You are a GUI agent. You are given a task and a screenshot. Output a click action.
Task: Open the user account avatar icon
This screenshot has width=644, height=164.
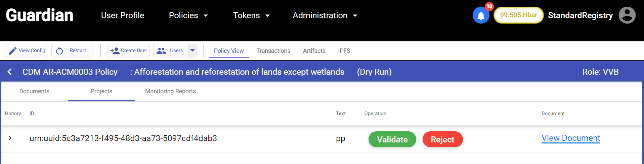(627, 15)
